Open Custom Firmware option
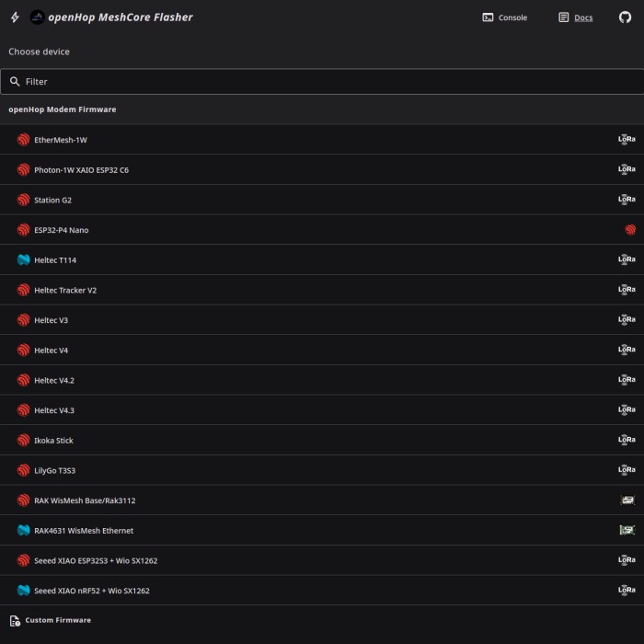This screenshot has width=644, height=644. (x=322, y=620)
